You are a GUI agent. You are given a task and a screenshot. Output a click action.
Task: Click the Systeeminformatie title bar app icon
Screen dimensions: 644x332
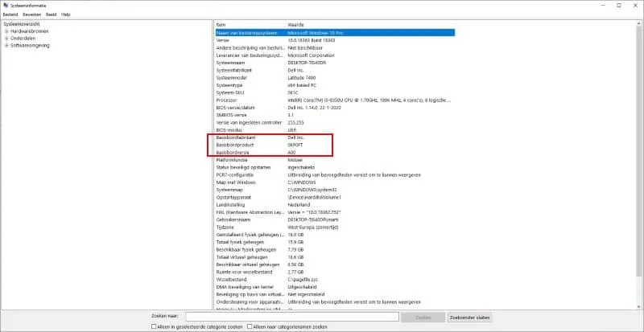coord(5,5)
